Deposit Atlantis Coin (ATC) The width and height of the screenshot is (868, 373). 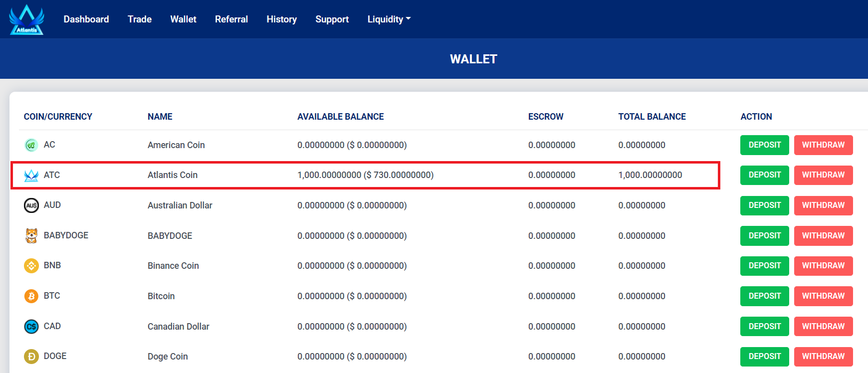click(x=765, y=175)
